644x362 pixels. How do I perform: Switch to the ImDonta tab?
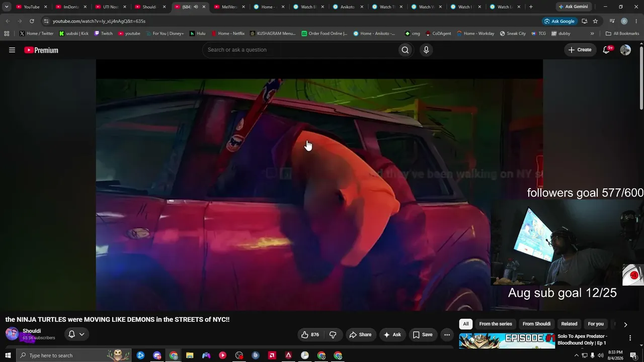(70, 7)
